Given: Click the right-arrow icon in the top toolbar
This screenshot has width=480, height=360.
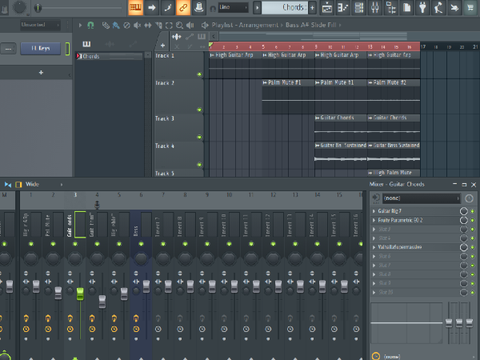Looking at the screenshot, I should pyautogui.click(x=152, y=7).
